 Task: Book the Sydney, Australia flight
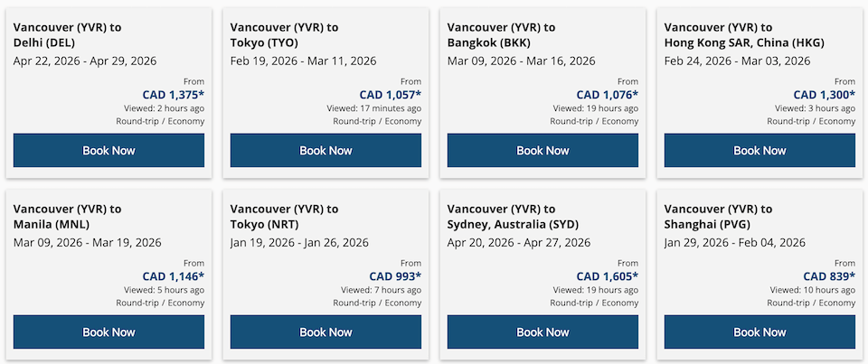542,332
